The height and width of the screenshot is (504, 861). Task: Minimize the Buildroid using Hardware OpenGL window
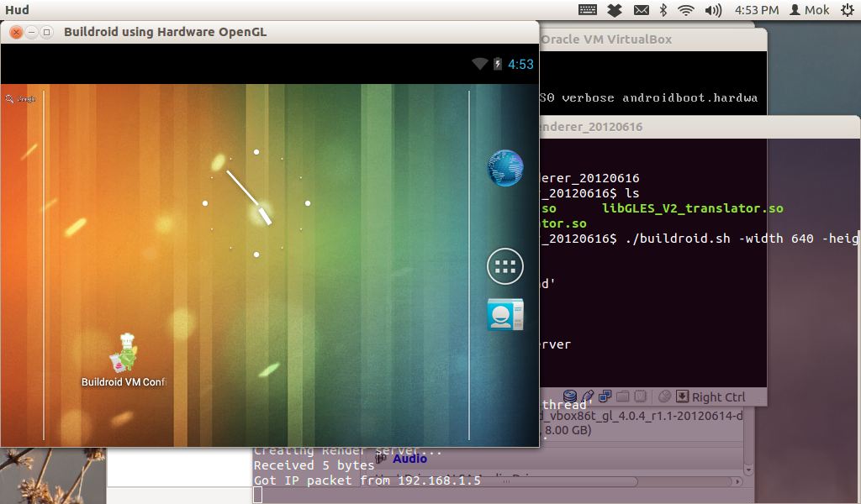[x=32, y=33]
